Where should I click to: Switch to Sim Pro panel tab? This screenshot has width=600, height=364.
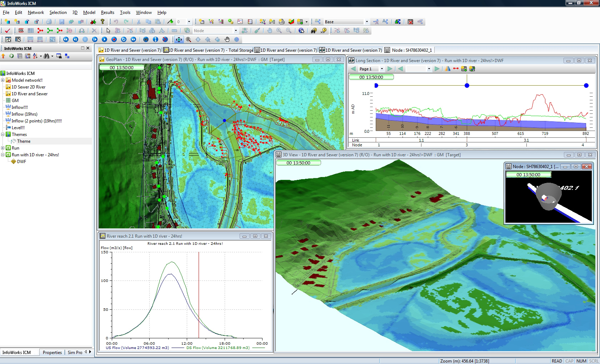click(75, 353)
